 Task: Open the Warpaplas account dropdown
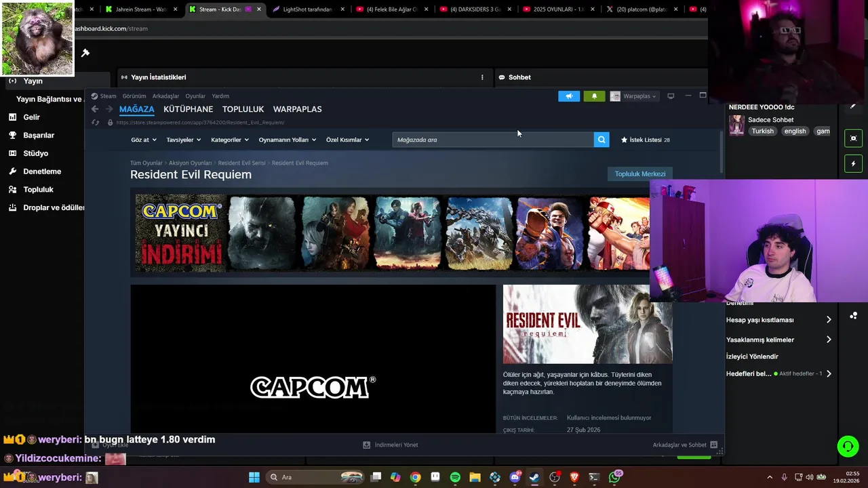coord(634,96)
